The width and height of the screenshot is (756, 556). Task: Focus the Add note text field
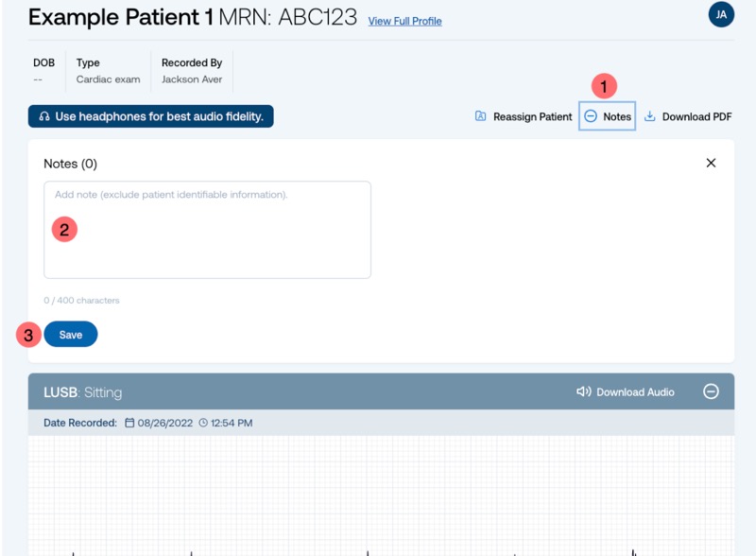207,230
